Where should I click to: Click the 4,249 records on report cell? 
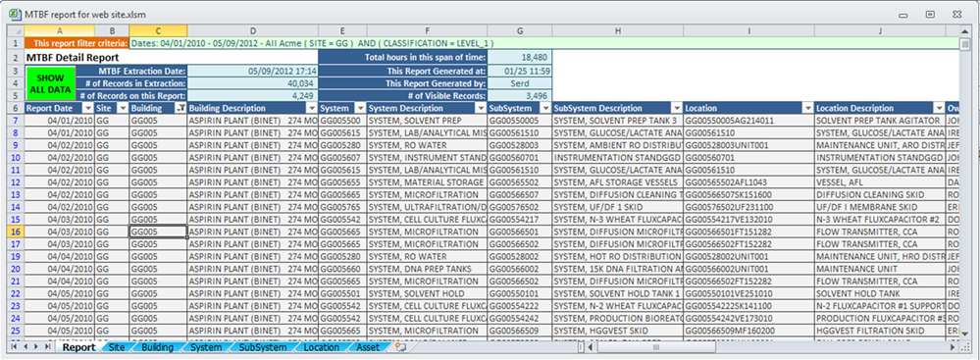coord(252,95)
